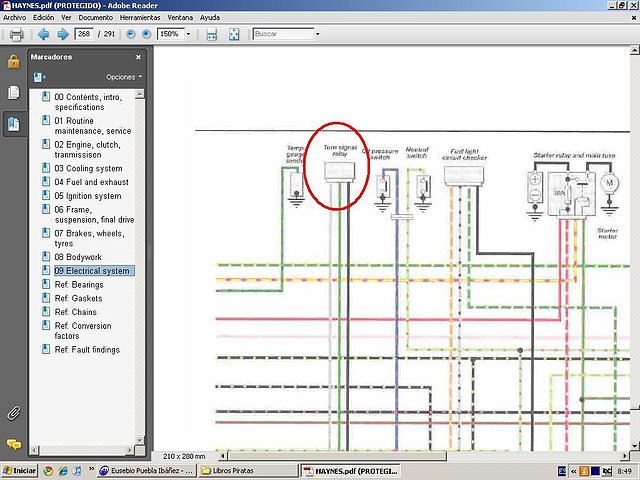Open the Opciones dropdown in bookmarks panel
640x480 pixels.
point(124,77)
